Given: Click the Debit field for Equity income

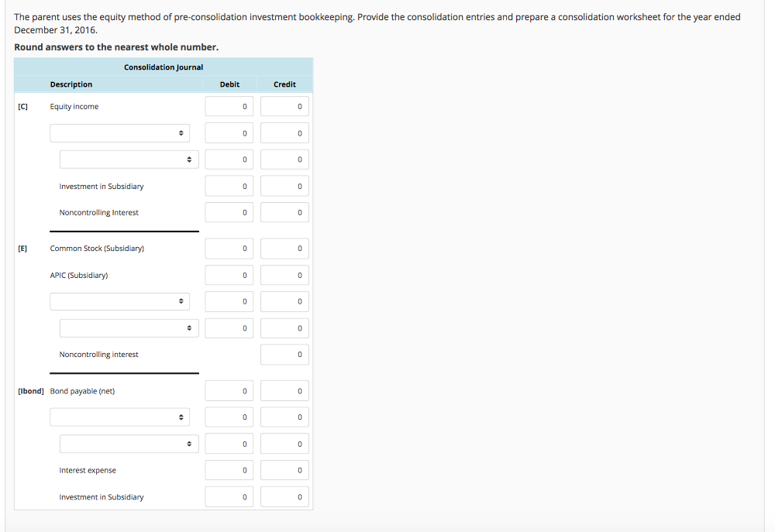Looking at the screenshot, I should click(x=229, y=107).
